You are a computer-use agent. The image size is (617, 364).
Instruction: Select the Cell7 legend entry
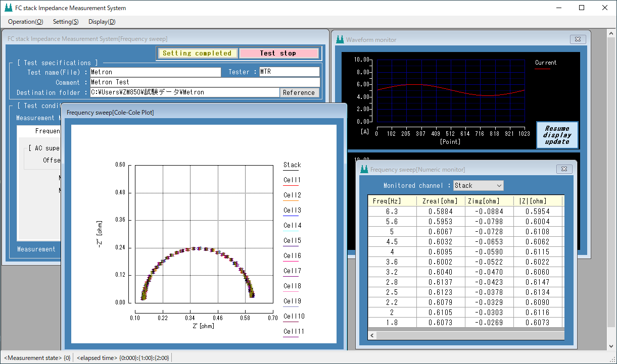click(292, 271)
